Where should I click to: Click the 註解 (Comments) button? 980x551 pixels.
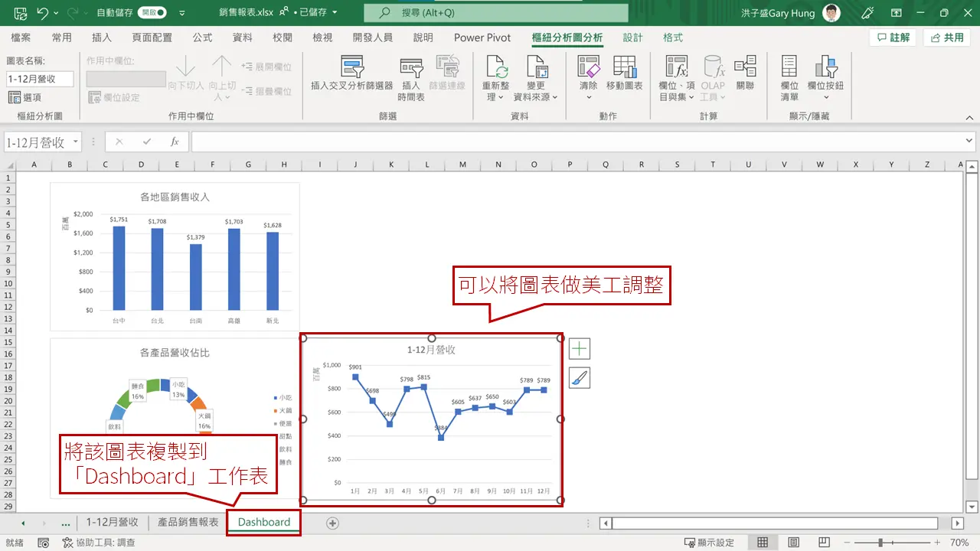point(893,37)
